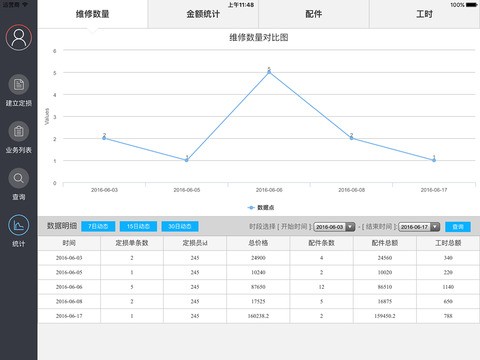Open 业务列表 clipboard icon in sidebar
480x360 pixels.
[19, 131]
